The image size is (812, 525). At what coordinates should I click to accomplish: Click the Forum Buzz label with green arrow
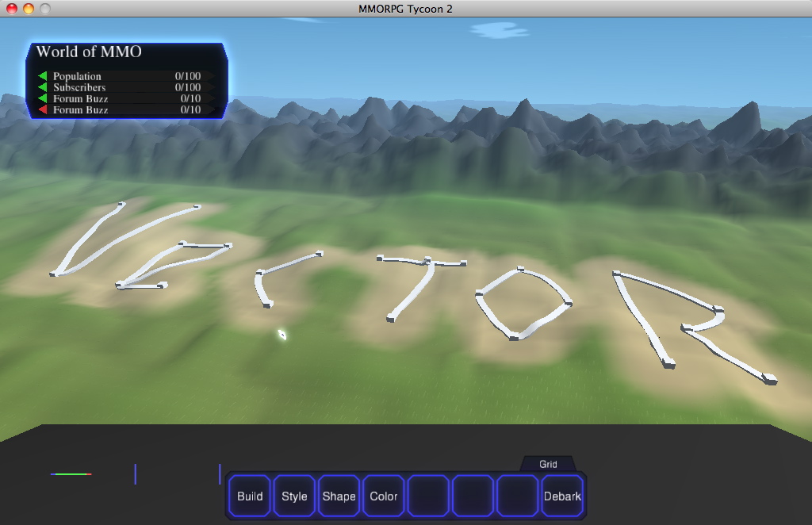(x=80, y=98)
